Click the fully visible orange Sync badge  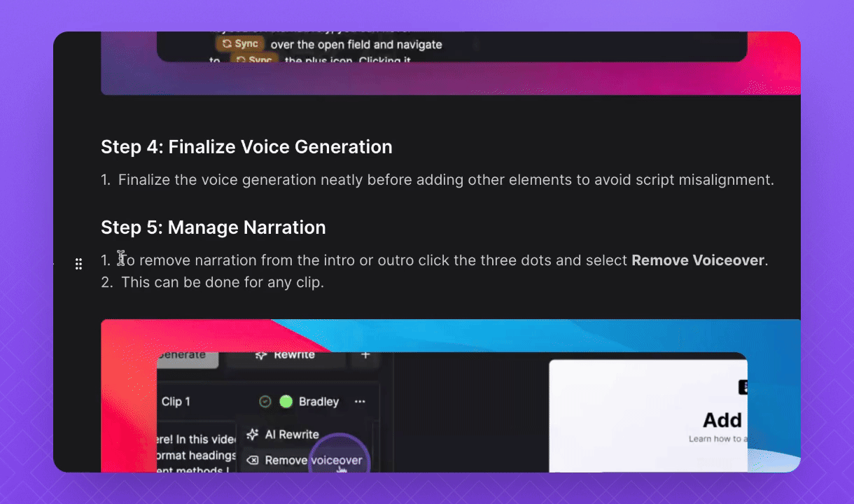(239, 43)
